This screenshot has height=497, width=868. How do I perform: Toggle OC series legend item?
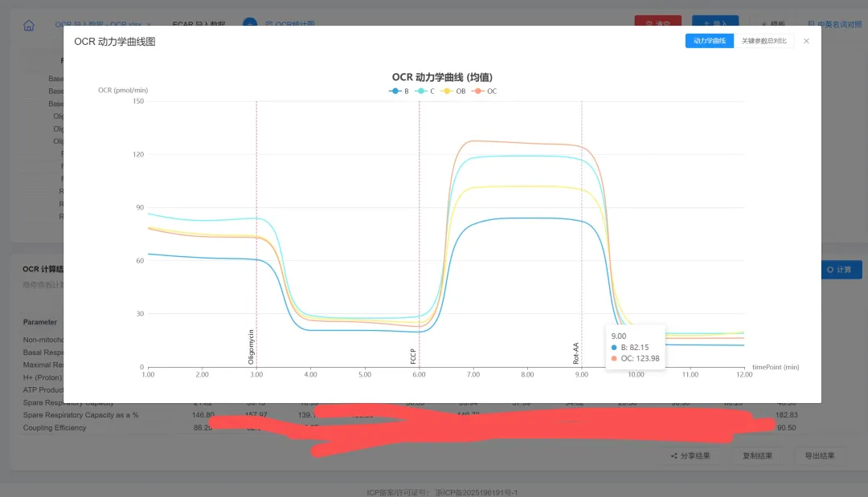tap(485, 92)
